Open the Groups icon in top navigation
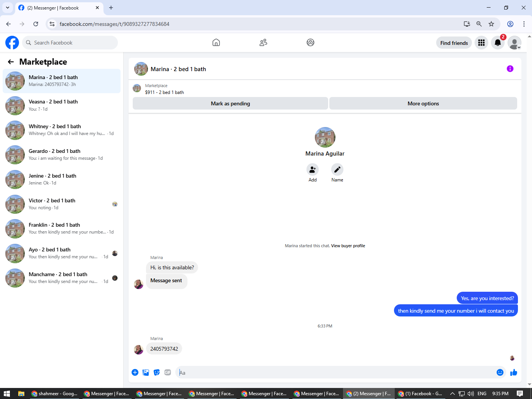The width and height of the screenshot is (532, 399). [x=310, y=43]
